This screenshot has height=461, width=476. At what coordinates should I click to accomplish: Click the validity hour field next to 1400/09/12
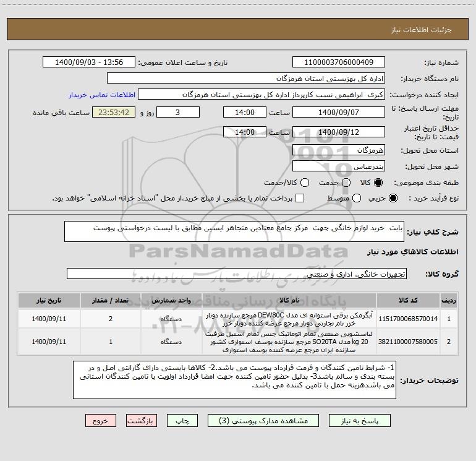point(245,132)
